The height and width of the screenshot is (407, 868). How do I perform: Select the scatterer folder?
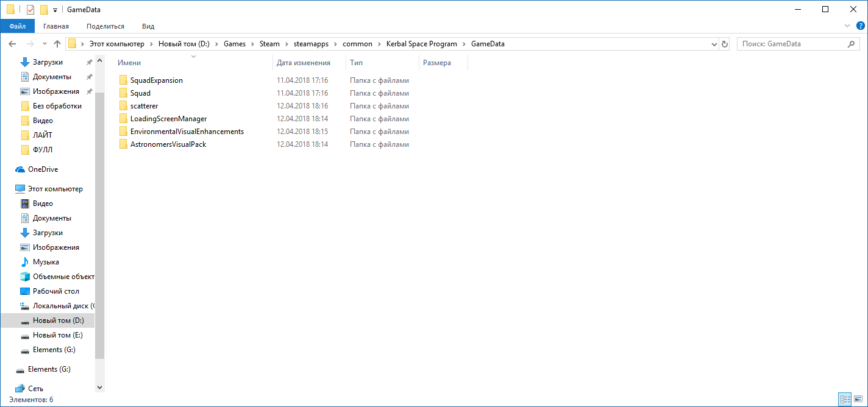[144, 106]
